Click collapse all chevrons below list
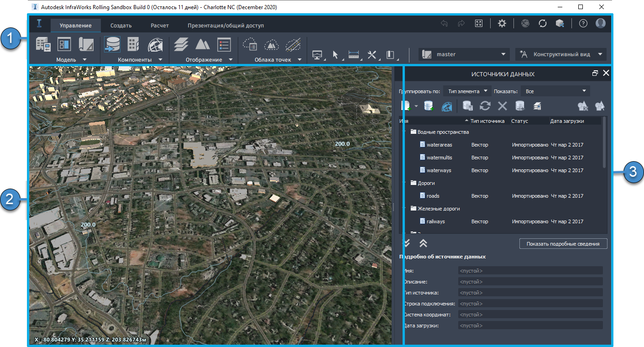 pos(423,243)
